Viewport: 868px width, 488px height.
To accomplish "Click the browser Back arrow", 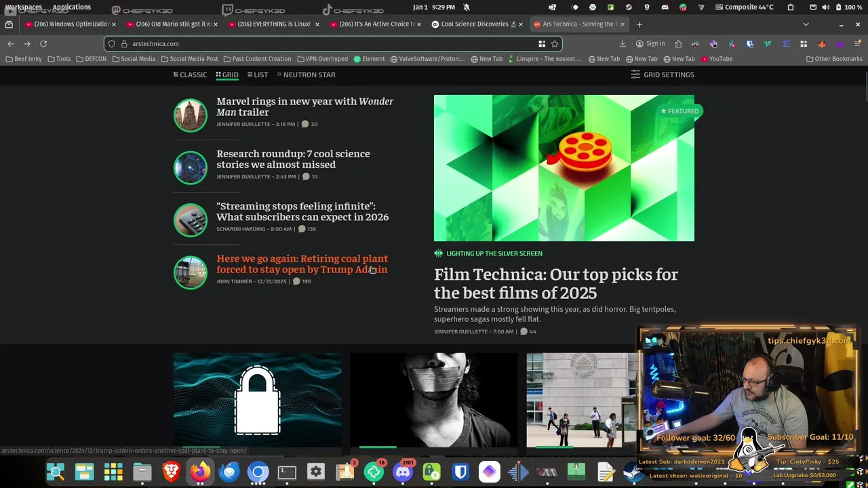I will click(x=11, y=43).
